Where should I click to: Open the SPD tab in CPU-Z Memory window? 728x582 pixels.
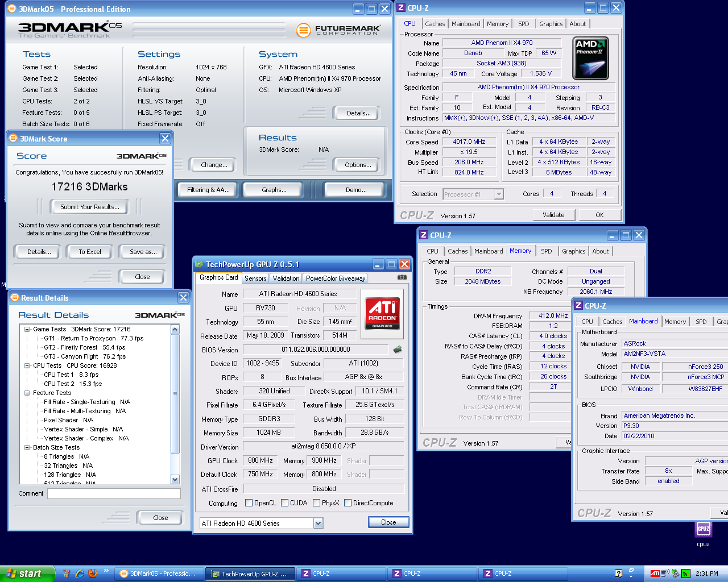[x=546, y=251]
